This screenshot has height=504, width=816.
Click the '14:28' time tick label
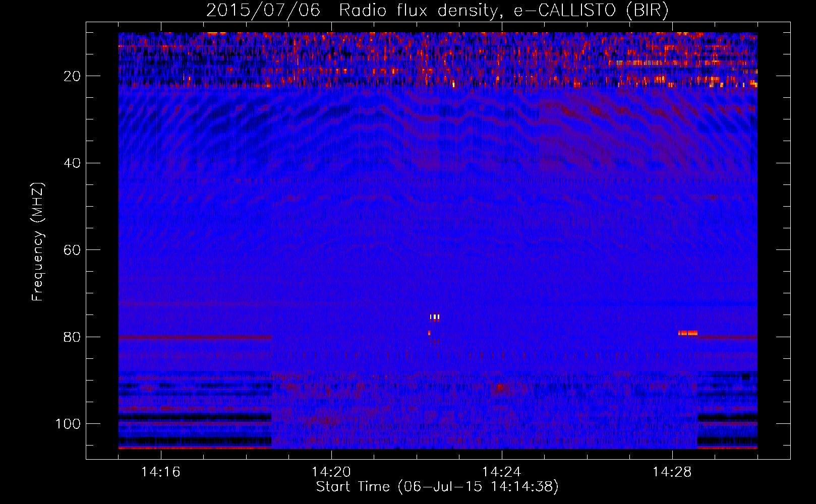click(672, 472)
